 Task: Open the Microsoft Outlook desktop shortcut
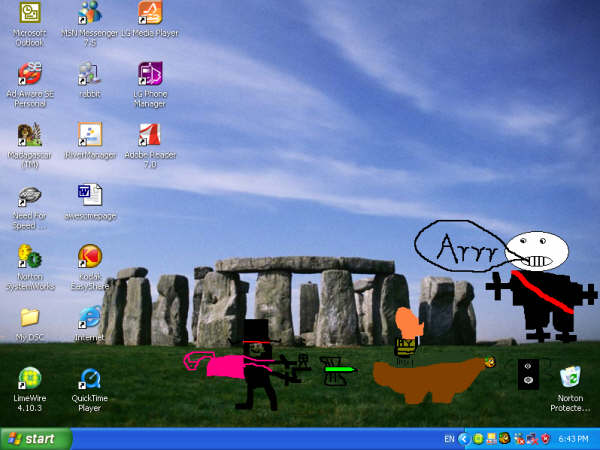click(x=30, y=14)
